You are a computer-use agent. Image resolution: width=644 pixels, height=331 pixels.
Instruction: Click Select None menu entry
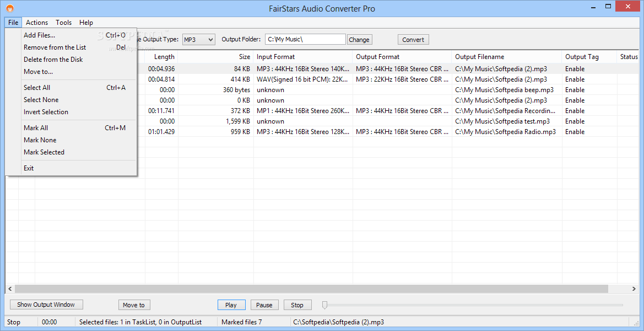[x=71, y=100]
